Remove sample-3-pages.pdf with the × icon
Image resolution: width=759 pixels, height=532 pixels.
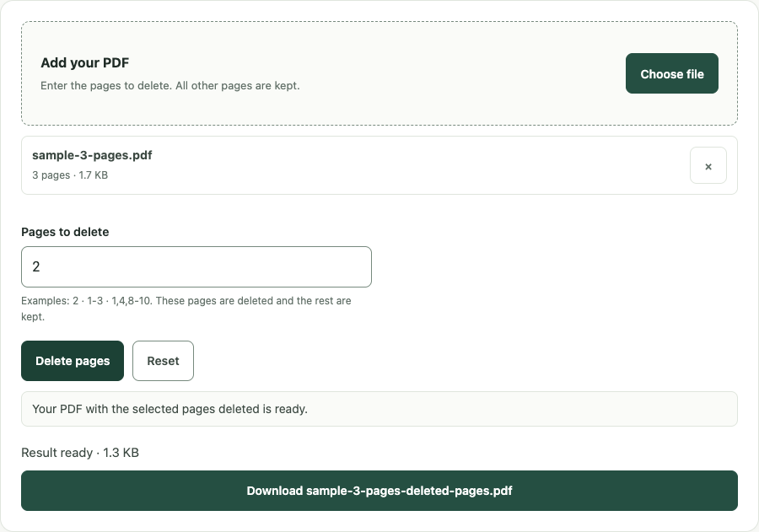coord(708,165)
